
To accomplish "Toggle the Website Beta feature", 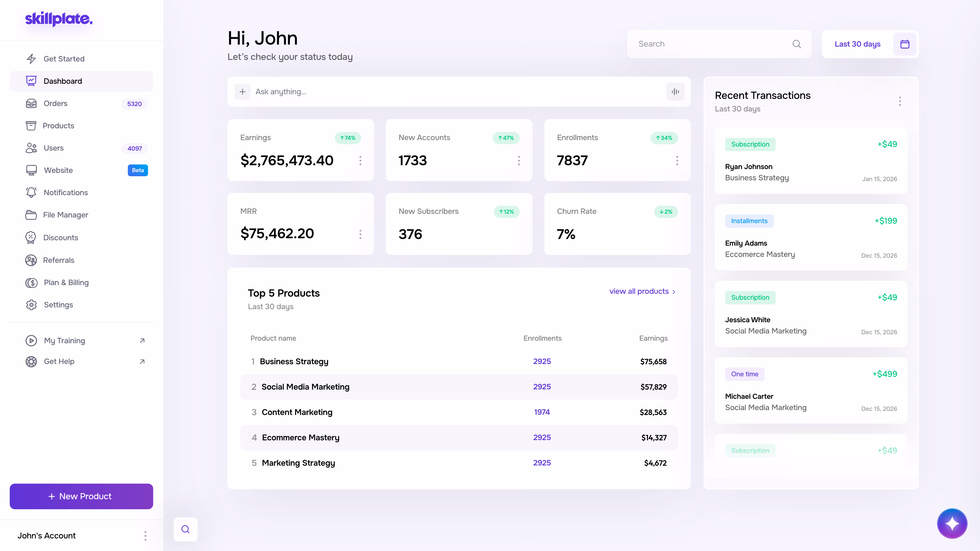I will (x=137, y=170).
